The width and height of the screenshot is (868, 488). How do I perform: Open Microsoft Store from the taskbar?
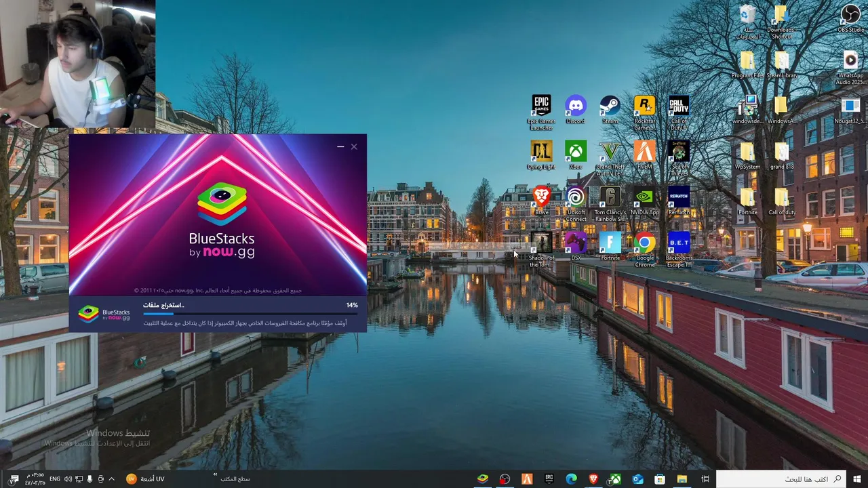[660, 479]
